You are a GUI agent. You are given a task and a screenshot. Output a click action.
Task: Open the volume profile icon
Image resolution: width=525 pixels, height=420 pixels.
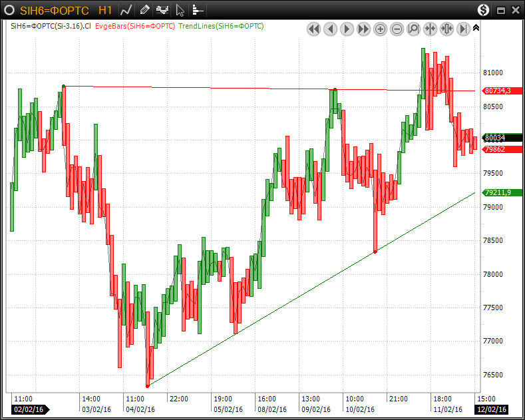198,10
